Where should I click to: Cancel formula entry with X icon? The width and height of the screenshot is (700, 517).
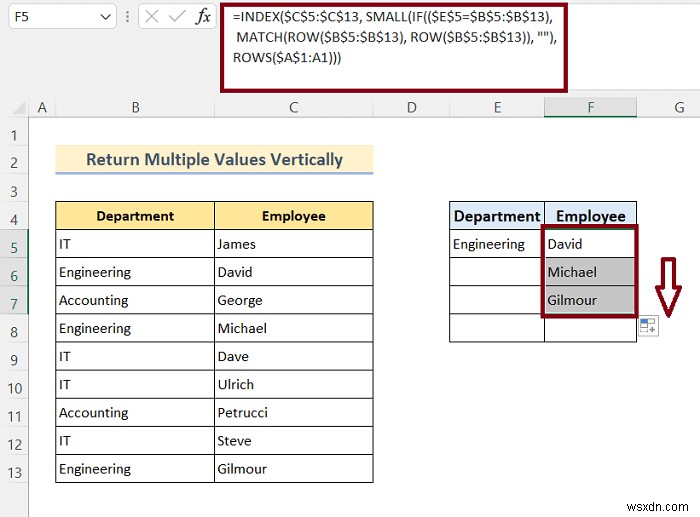(151, 17)
